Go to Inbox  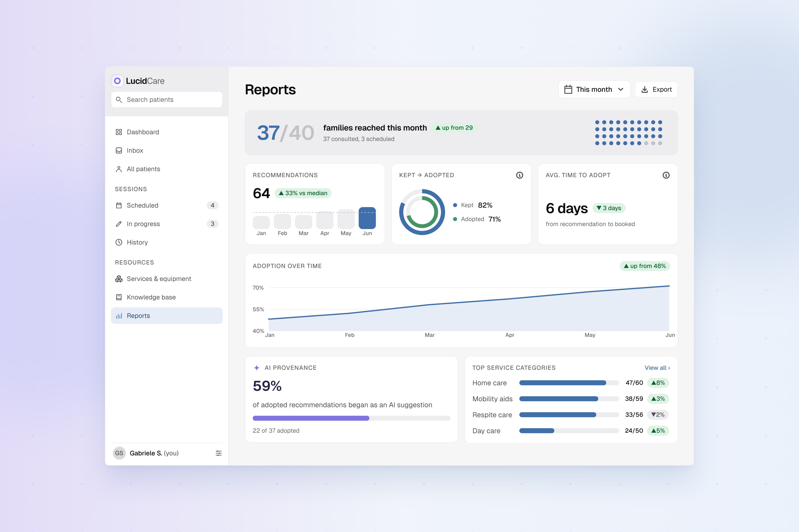(x=167, y=150)
